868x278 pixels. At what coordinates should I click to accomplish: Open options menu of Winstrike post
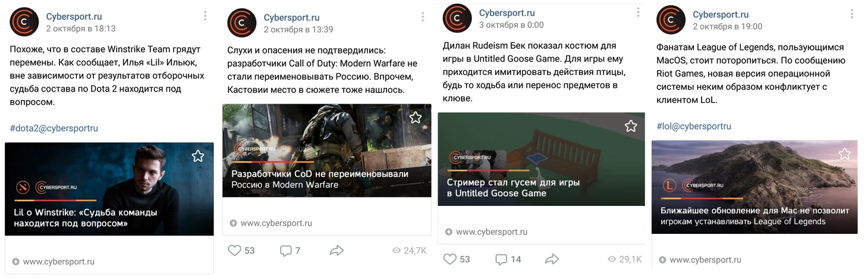pyautogui.click(x=205, y=15)
